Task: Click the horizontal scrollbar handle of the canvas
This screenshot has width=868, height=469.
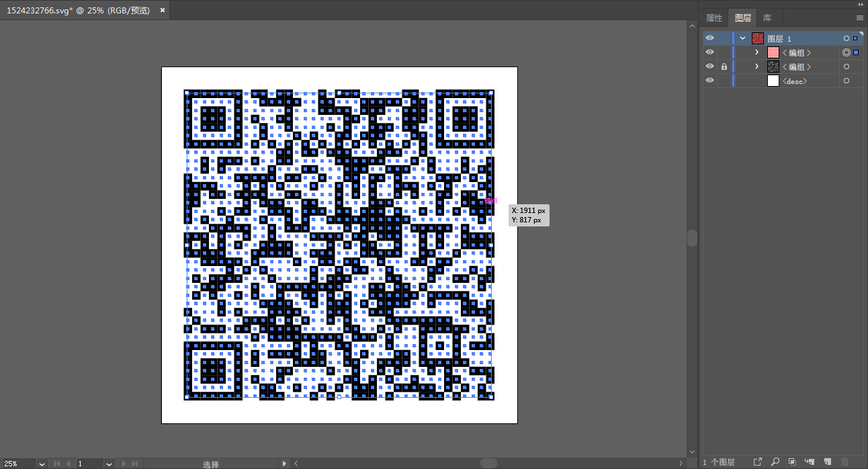Action: [x=488, y=463]
